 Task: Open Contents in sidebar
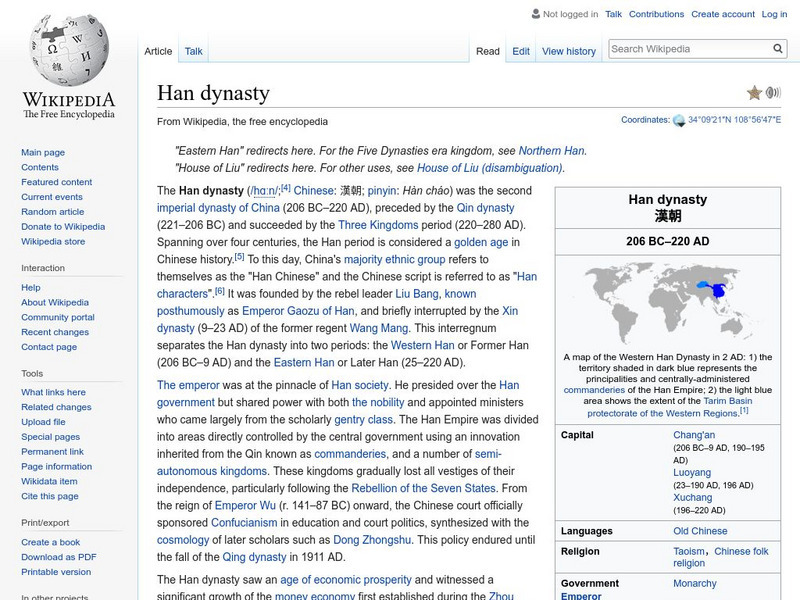(40, 167)
